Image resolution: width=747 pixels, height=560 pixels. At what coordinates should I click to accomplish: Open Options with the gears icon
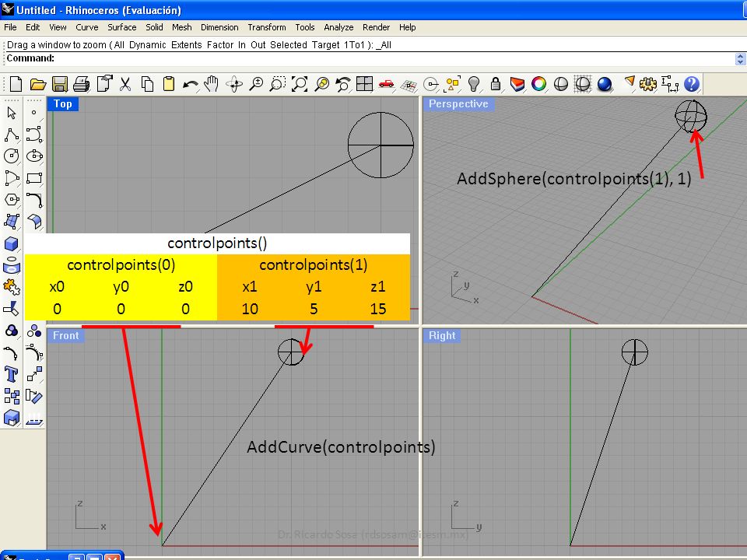pyautogui.click(x=648, y=84)
